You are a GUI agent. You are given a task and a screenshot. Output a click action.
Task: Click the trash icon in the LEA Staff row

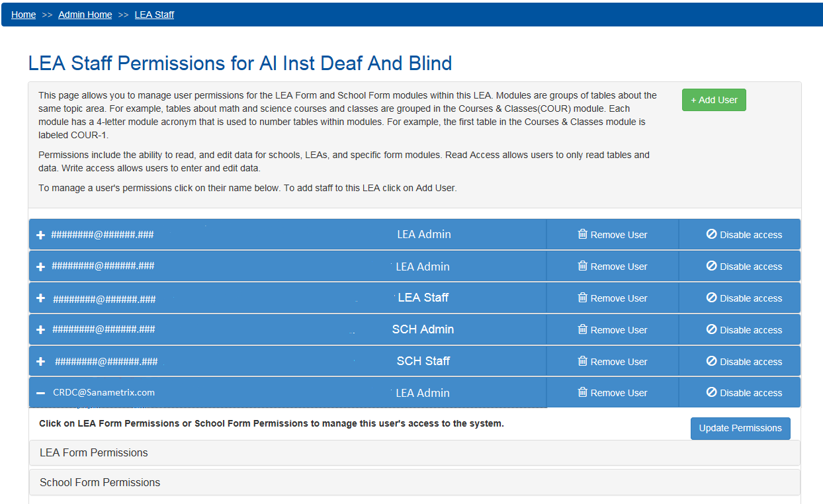point(582,298)
